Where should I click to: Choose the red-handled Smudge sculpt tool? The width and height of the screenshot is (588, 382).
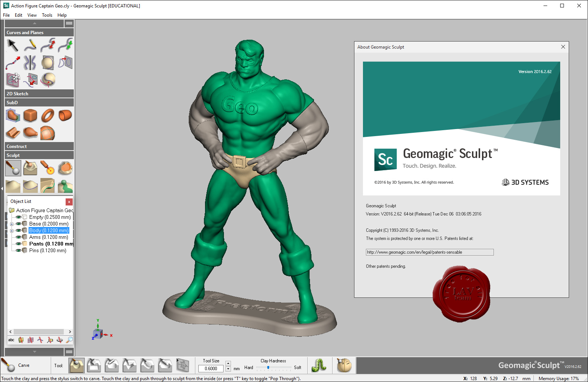click(x=48, y=168)
